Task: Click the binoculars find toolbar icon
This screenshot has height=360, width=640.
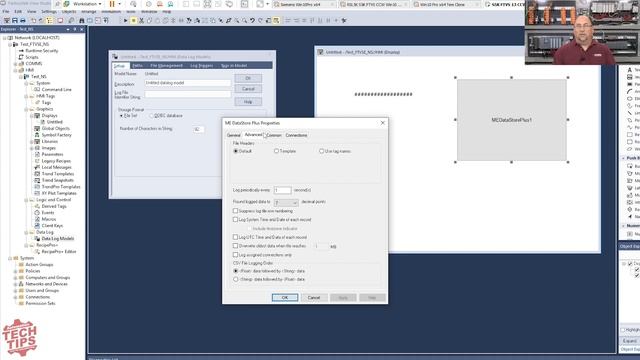Action: (x=82, y=20)
